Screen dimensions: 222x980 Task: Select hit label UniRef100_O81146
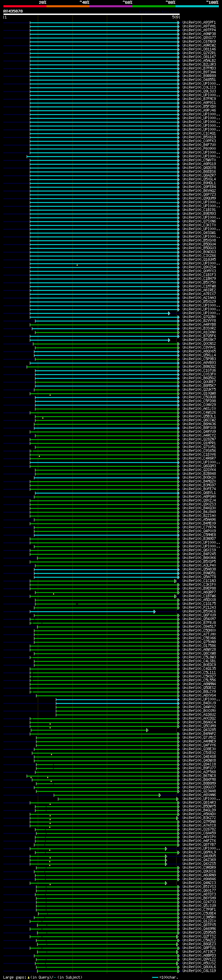click(199, 49)
